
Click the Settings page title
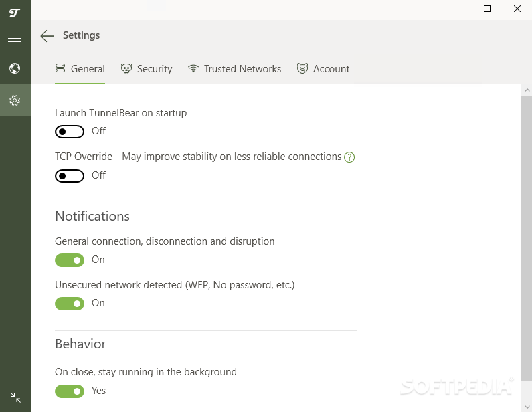[x=82, y=35]
